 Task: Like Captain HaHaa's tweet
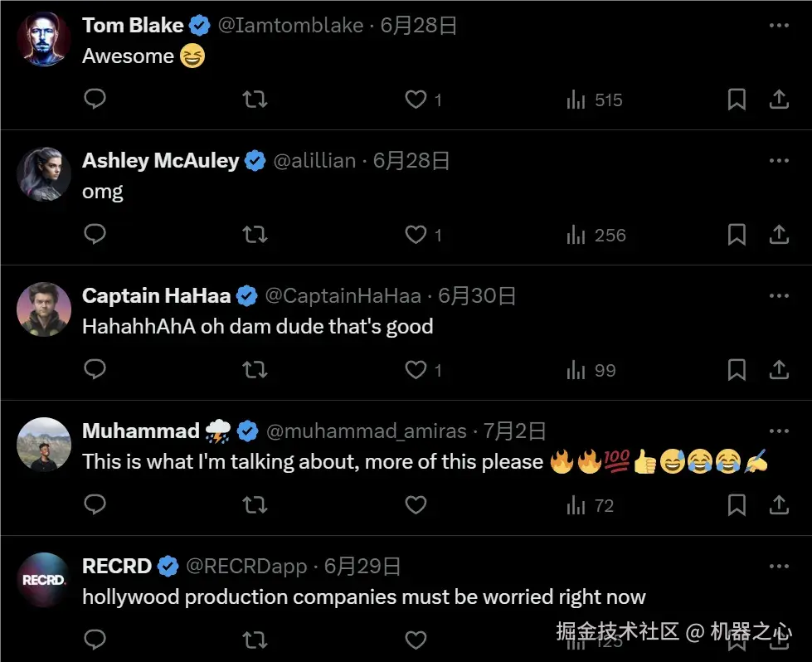click(416, 370)
